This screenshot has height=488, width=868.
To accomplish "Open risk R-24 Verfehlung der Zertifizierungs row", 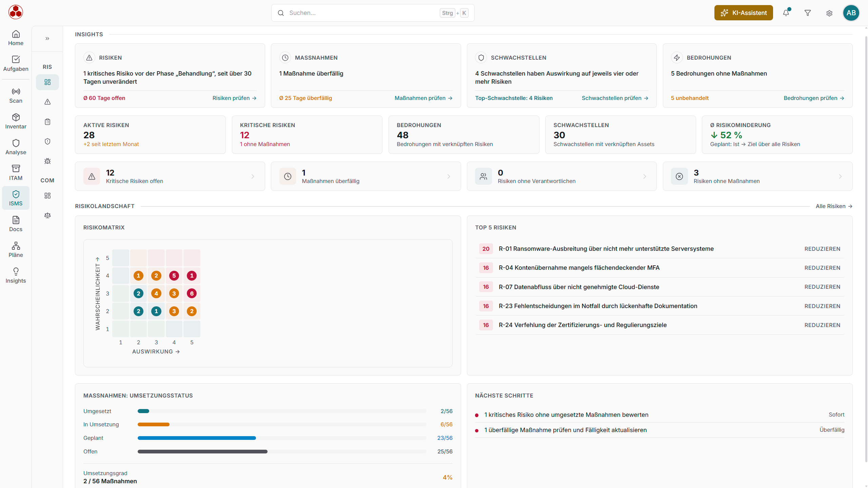I will (659, 325).
